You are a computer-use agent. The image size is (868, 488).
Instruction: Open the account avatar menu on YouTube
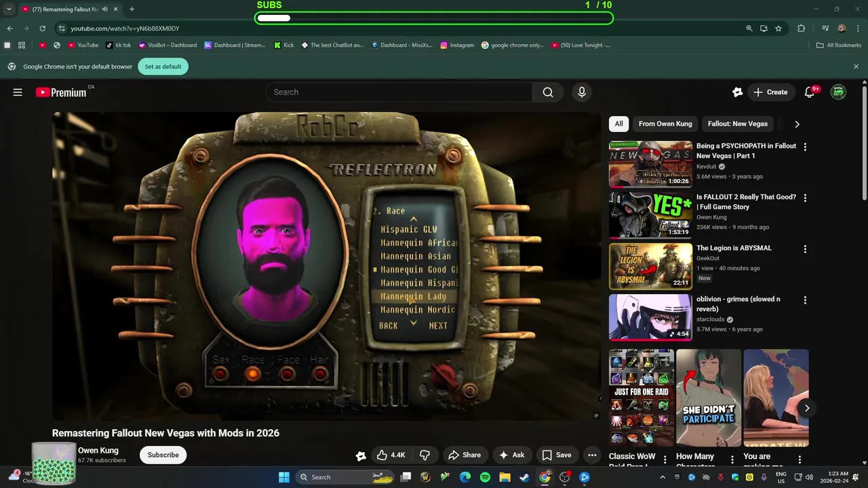(x=839, y=92)
